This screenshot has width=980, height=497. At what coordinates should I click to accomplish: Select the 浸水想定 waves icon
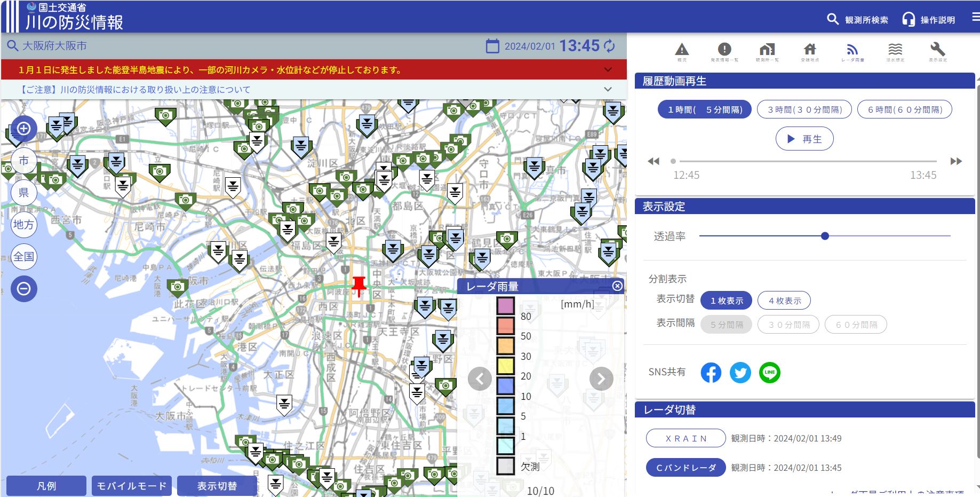click(895, 51)
